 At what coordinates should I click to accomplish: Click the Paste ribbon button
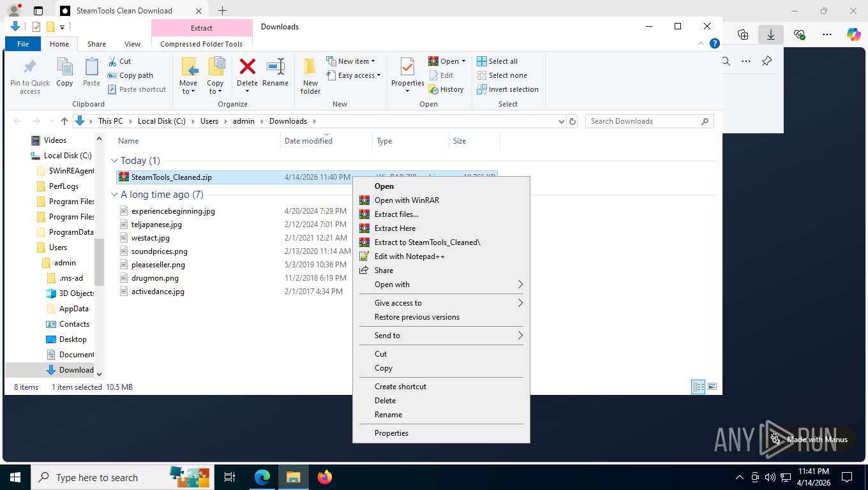[91, 73]
